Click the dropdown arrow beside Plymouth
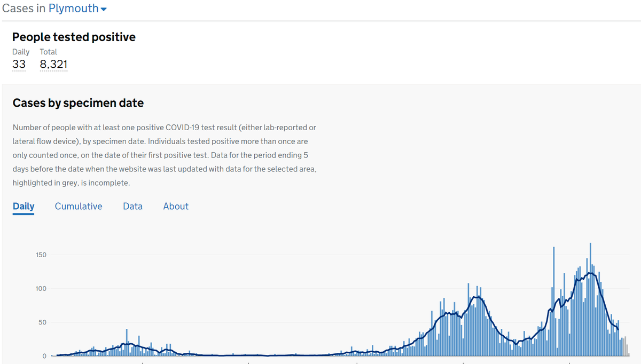 [104, 10]
